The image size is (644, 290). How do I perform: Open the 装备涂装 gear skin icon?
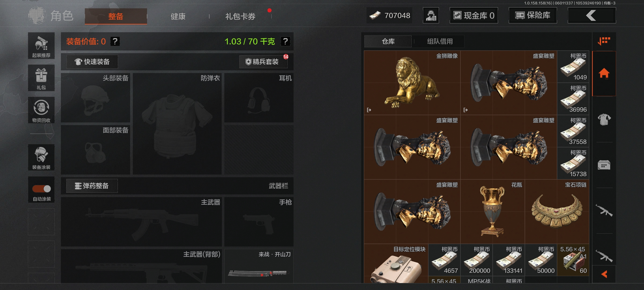point(41,157)
